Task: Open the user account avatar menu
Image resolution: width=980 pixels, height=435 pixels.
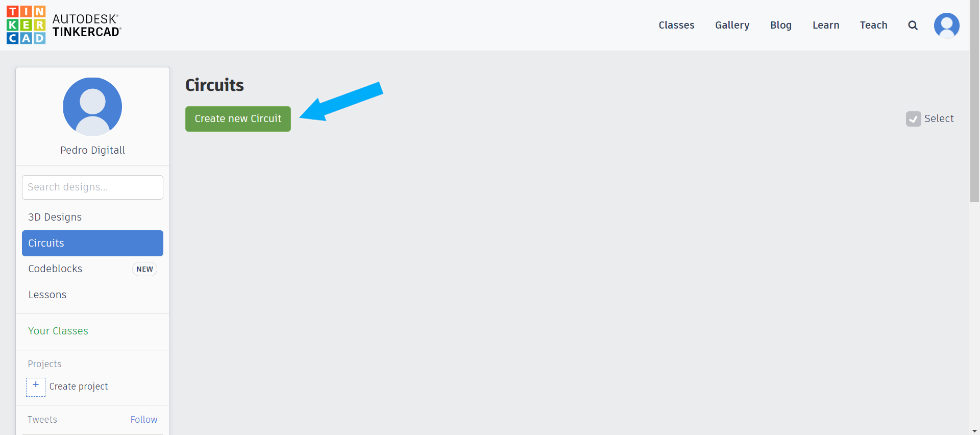Action: click(946, 26)
